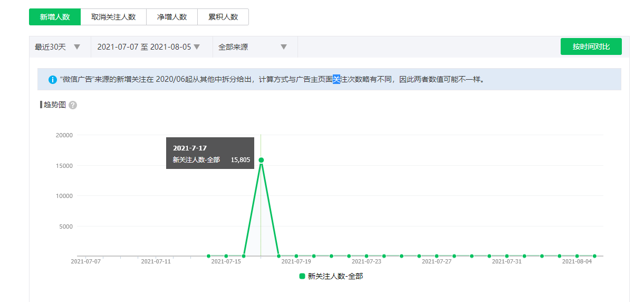The image size is (644, 302).
Task: Expand the 全部来源 source dropdown
Action: tap(253, 47)
